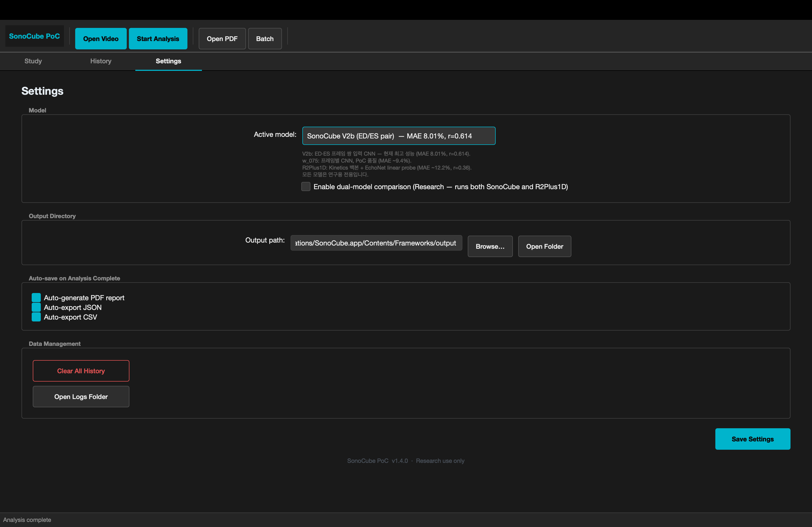The image size is (812, 527).
Task: Toggle Auto-generate PDF report checkbox
Action: pyautogui.click(x=36, y=298)
